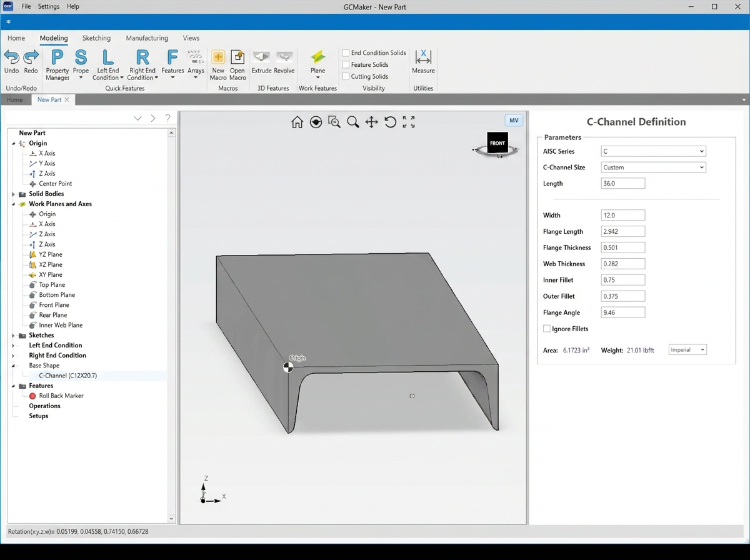This screenshot has height=560, width=750.
Task: Click the Plane work feature
Action: 317,65
